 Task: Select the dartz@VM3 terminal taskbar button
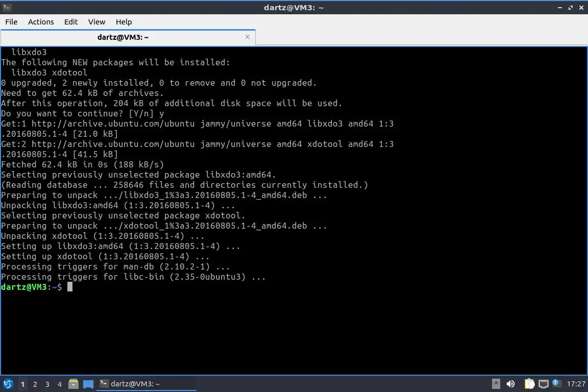tap(146, 384)
